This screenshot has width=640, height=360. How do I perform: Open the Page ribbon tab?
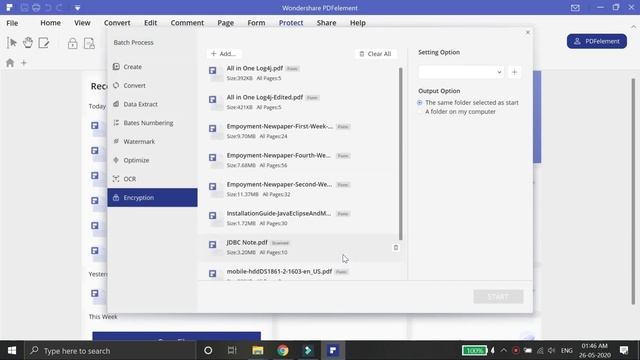click(225, 23)
